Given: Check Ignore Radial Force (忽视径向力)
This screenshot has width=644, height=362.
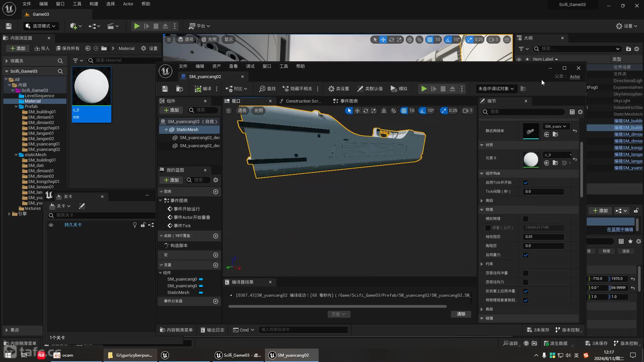Looking at the screenshot, I should [x=526, y=282].
